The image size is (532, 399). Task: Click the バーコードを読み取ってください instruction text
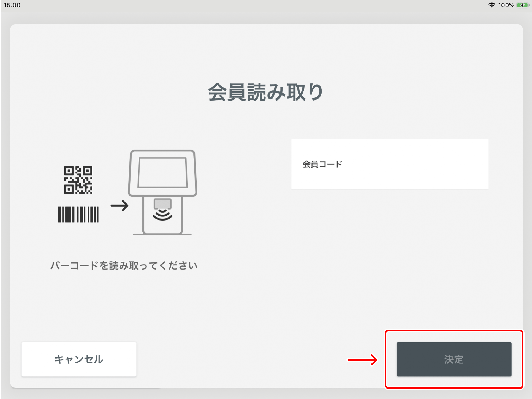pyautogui.click(x=124, y=266)
